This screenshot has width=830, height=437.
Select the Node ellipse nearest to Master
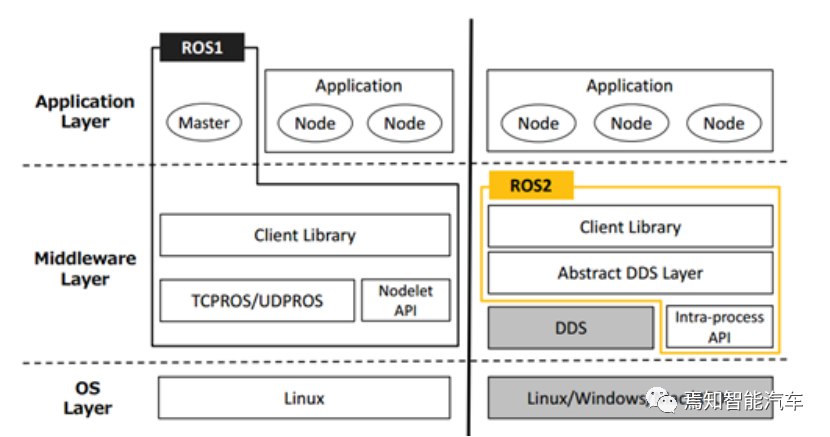pyautogui.click(x=315, y=123)
